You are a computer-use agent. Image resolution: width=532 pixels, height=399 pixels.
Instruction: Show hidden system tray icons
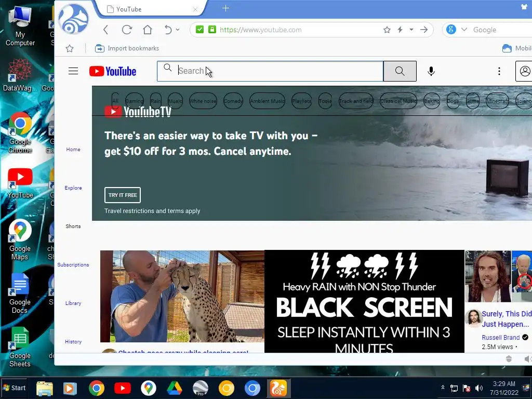coord(443,388)
